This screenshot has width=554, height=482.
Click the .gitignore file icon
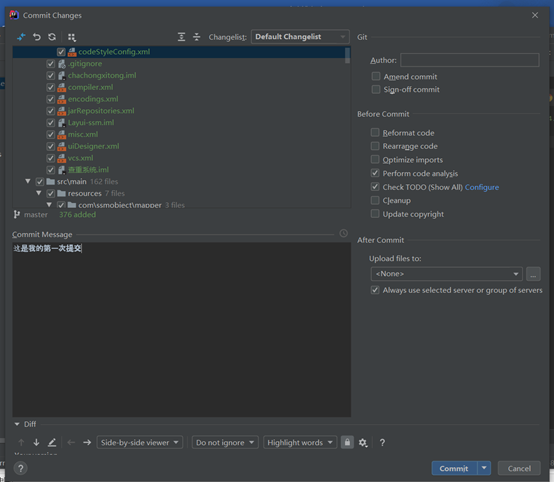click(x=62, y=64)
